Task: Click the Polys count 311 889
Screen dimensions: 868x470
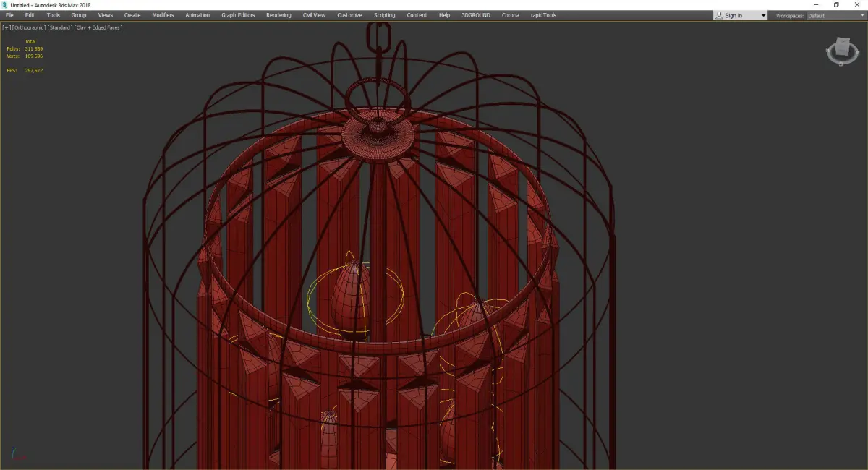Action: [33, 48]
